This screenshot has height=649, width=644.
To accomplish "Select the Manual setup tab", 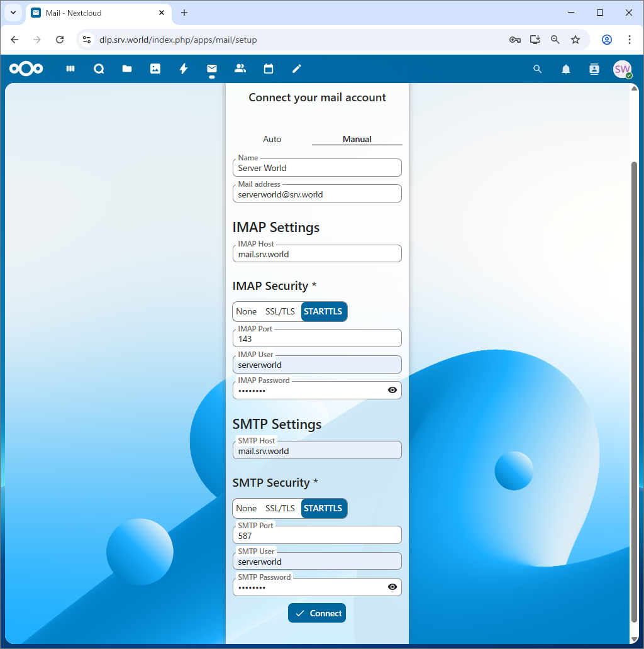I will coord(357,139).
